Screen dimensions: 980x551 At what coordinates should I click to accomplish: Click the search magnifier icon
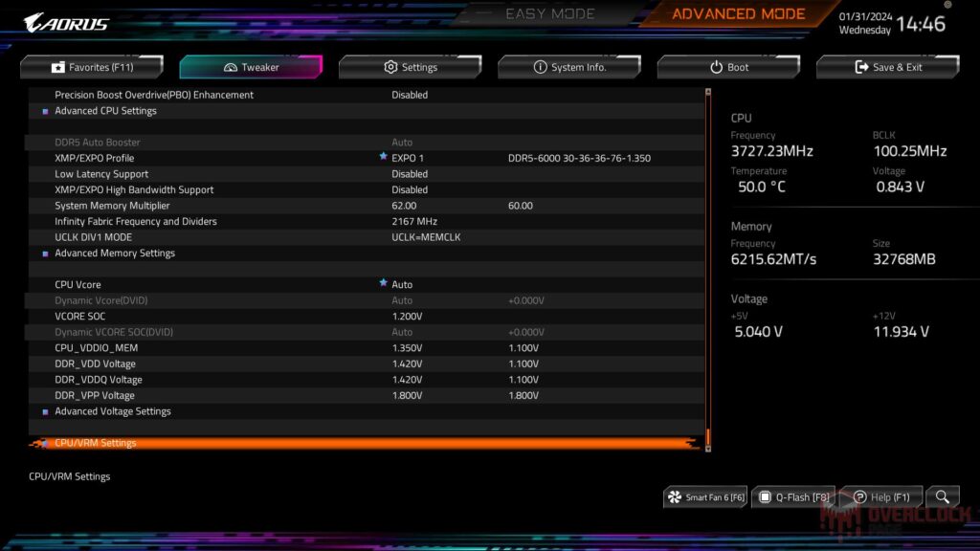[x=943, y=496]
